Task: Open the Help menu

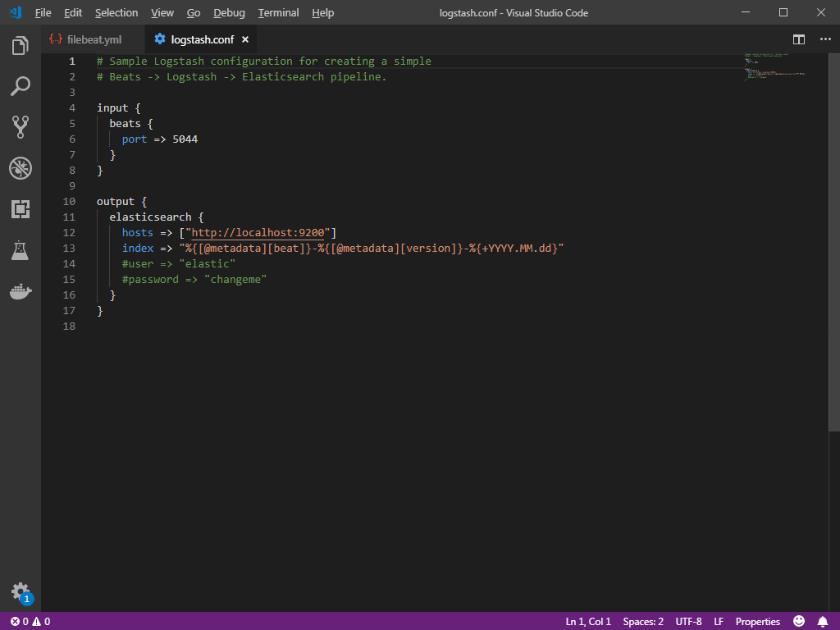Action: click(x=322, y=13)
